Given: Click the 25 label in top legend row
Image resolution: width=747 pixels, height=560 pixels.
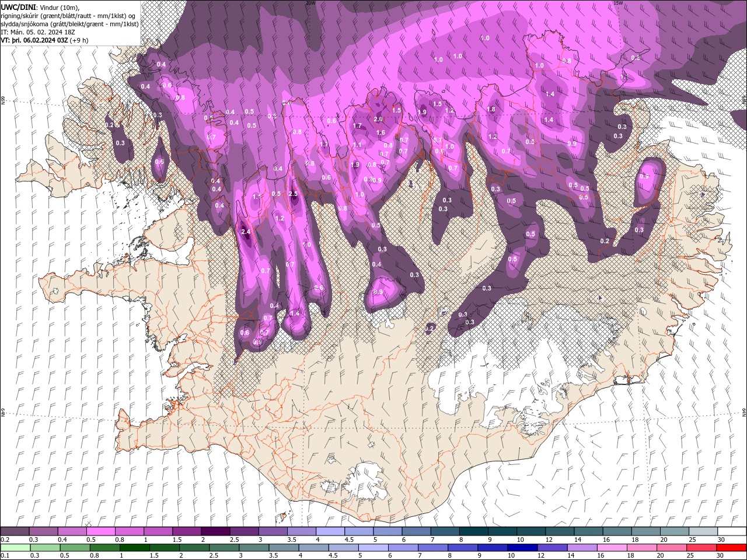Looking at the screenshot, I should point(693,540).
